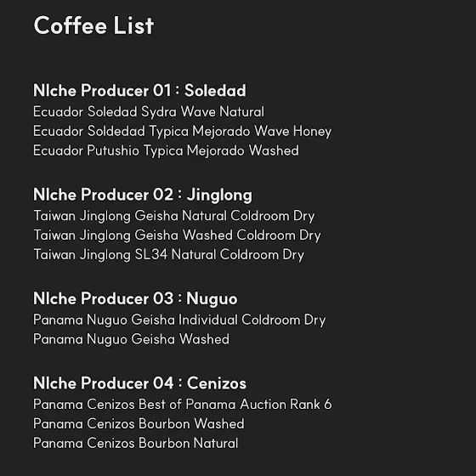Image resolution: width=476 pixels, height=476 pixels.
Task: Select Ecuador Putushio Typica Mejorado Washed
Action: pyautogui.click(x=166, y=150)
